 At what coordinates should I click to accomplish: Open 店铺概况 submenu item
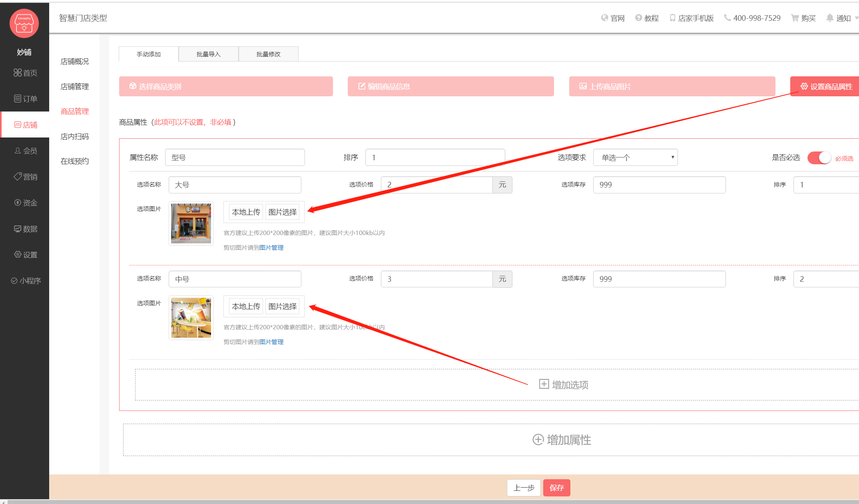(75, 62)
